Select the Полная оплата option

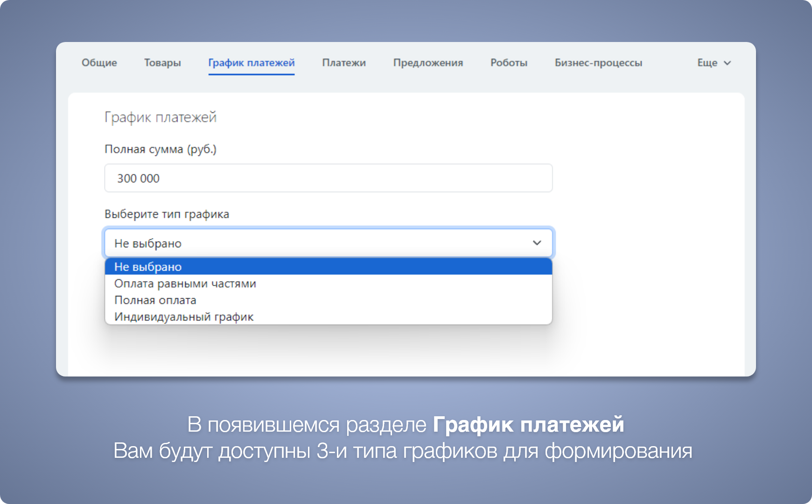[x=155, y=300]
